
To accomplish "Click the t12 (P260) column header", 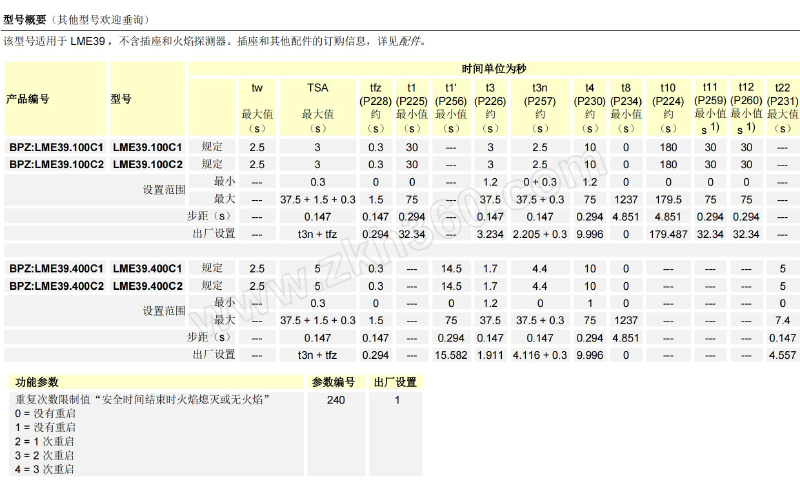I will point(746,107).
